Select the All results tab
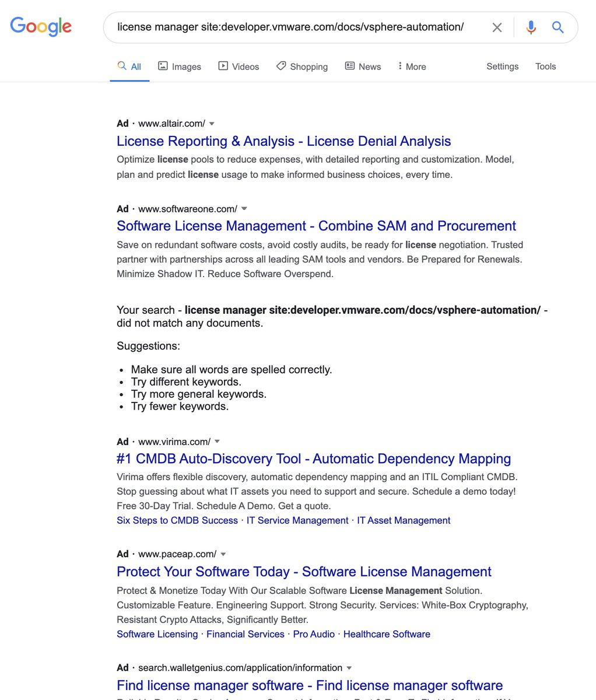 coord(129,66)
